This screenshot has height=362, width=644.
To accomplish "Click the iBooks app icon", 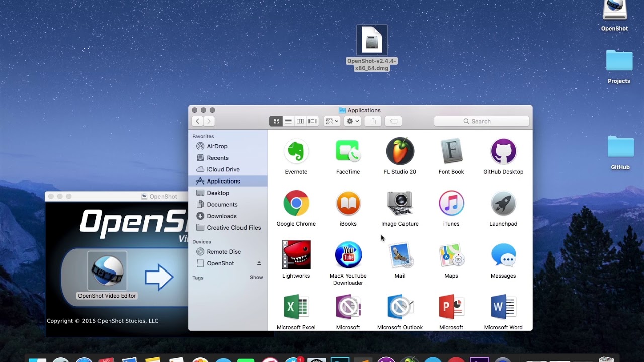I will click(348, 203).
